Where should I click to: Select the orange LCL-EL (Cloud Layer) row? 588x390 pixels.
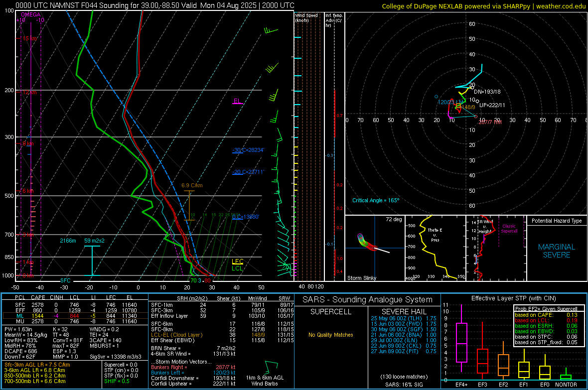(x=222, y=335)
